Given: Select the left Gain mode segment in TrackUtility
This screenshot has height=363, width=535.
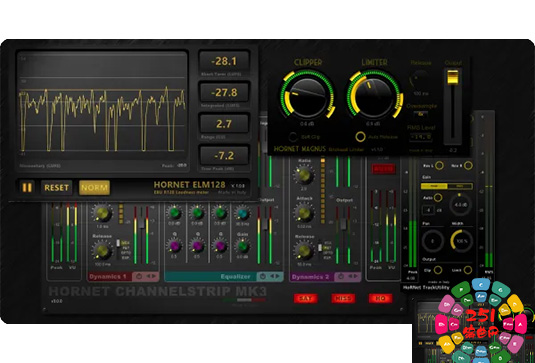Looking at the screenshot, I should (434, 186).
